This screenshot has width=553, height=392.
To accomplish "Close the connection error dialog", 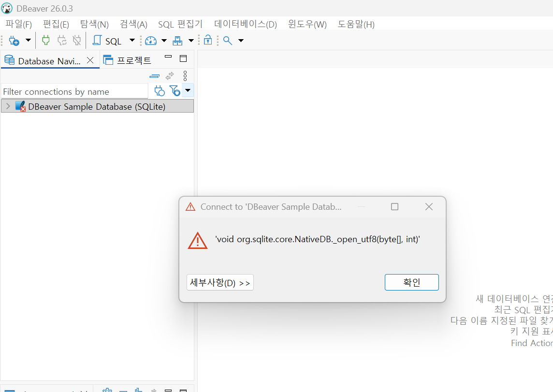I will click(429, 206).
